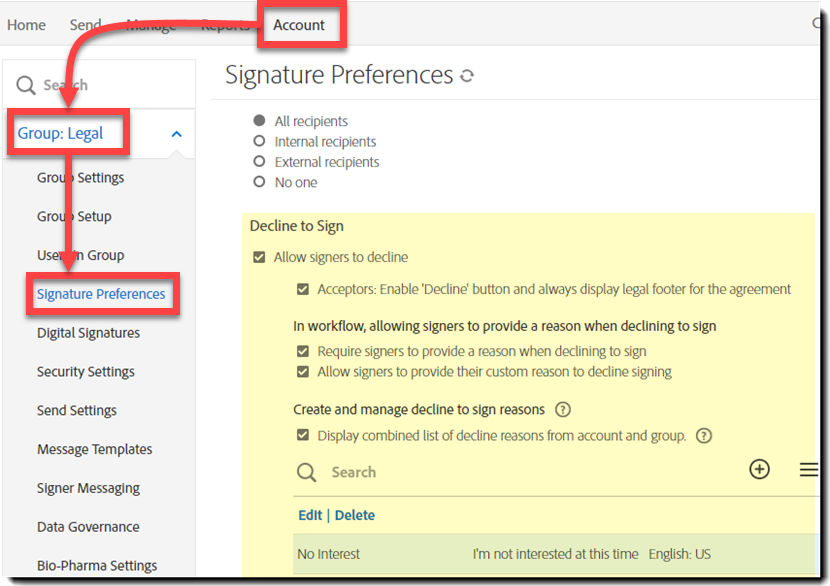
Task: Open Digital Signatures in the sidebar
Action: pos(88,333)
